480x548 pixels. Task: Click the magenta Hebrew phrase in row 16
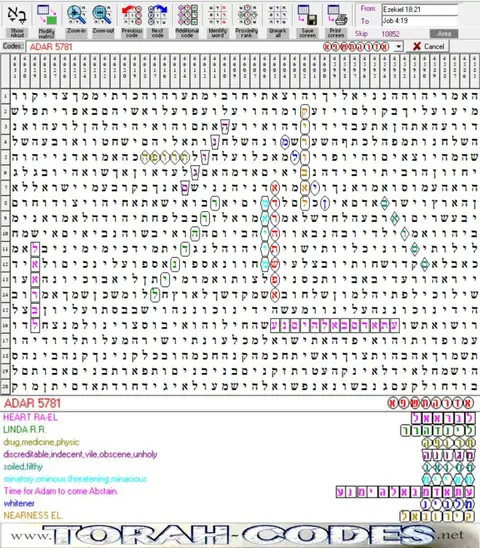pyautogui.click(x=335, y=326)
